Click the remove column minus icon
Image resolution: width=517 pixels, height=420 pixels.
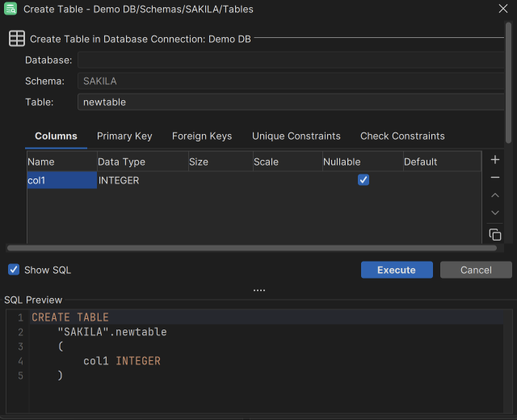coord(495,178)
